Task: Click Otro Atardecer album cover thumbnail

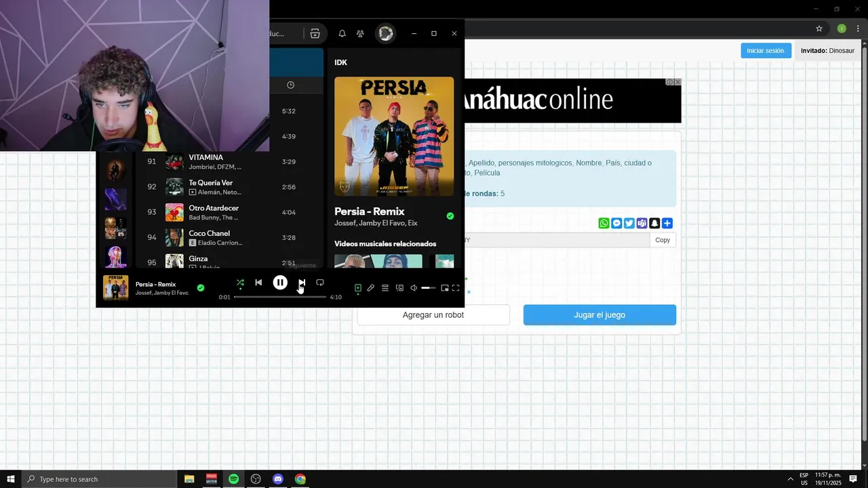Action: pos(174,212)
